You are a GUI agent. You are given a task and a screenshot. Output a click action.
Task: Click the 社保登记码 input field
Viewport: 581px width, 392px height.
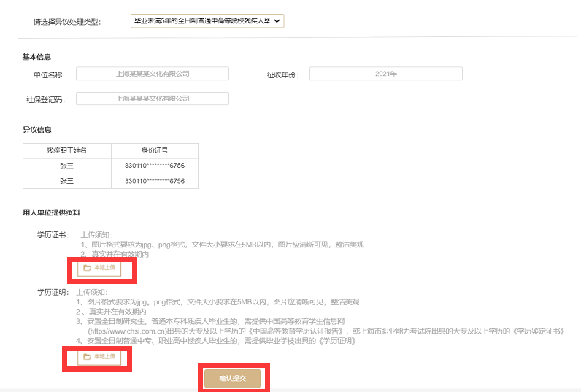pos(153,99)
